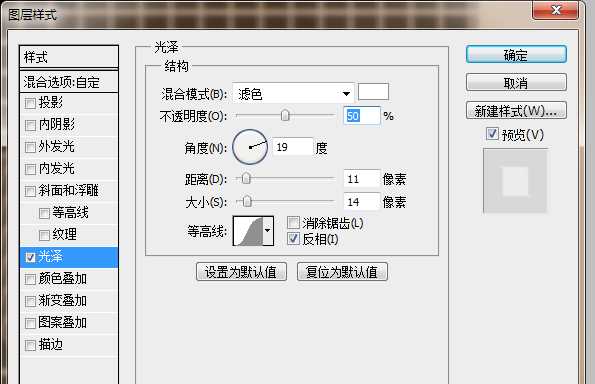This screenshot has width=595, height=384.
Task: Select the 斜面和浮雕 label in styles list
Action: 69,190
